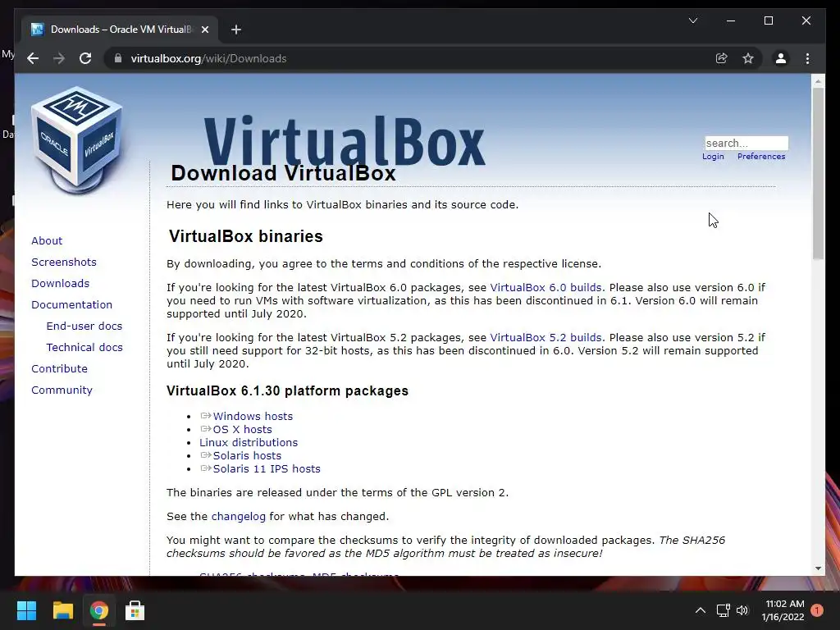The image size is (840, 630).
Task: Select the Downloads – Oracle VM VirtualBox tab
Action: [120, 30]
